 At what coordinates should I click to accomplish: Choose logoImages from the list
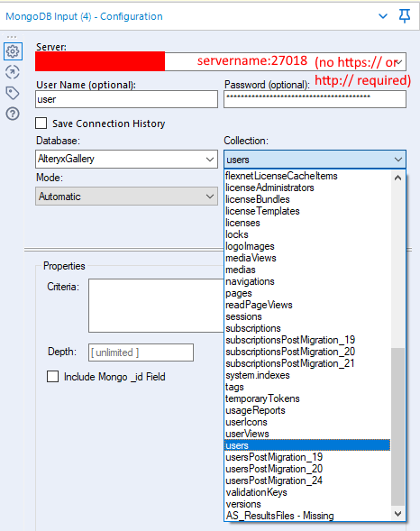pos(307,246)
